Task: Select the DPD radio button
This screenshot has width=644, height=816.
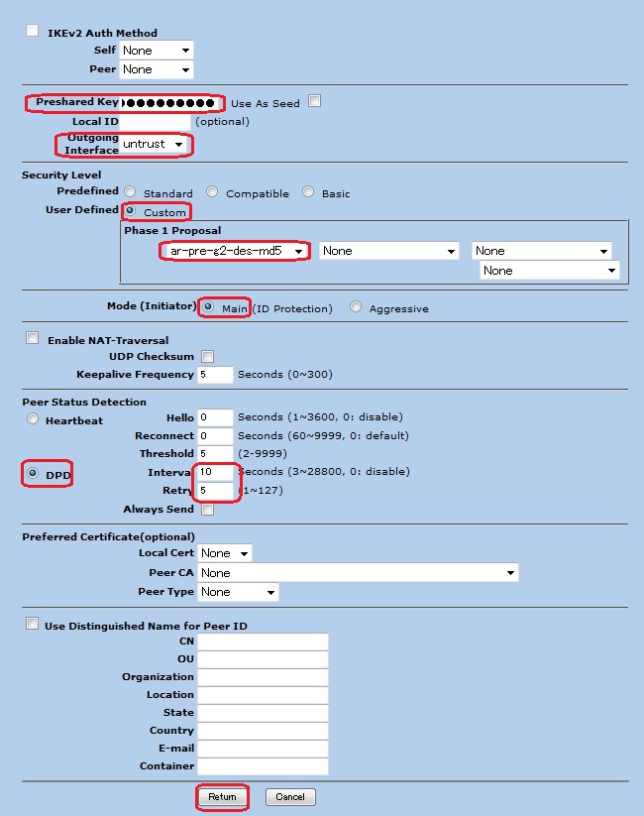Action: coord(33,473)
